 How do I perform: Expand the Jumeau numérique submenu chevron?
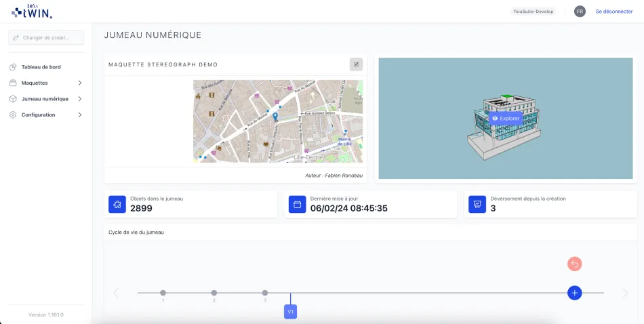tap(80, 99)
